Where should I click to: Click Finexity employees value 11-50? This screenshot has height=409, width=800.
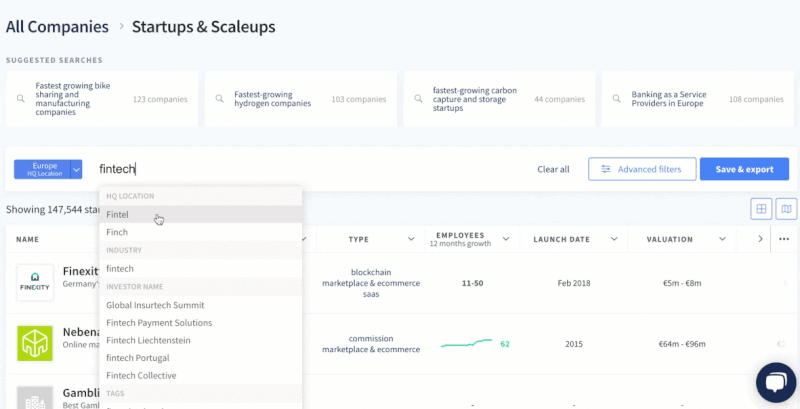click(x=472, y=283)
